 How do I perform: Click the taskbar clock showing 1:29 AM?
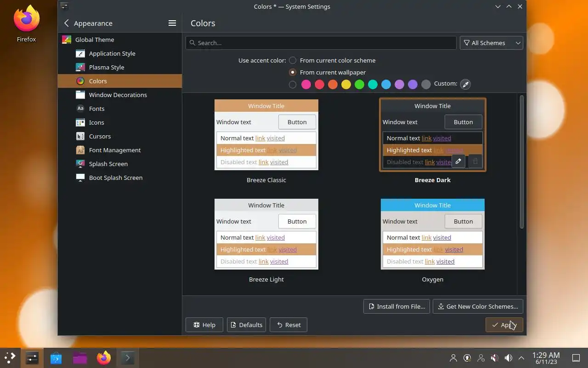(546, 358)
